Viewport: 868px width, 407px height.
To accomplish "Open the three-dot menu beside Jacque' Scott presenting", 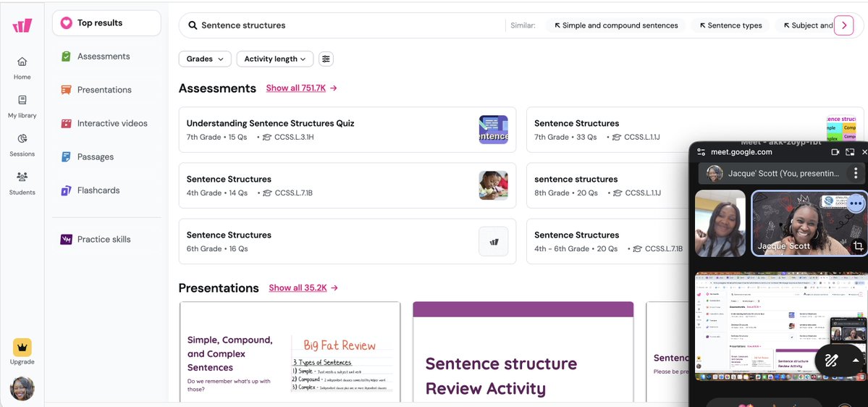I will point(856,173).
